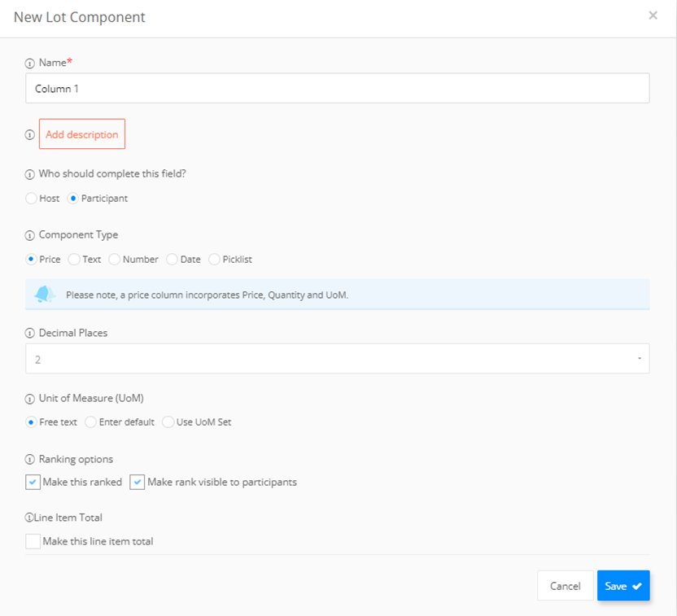Click the info icon beside Add description
The image size is (677, 616).
click(29, 135)
